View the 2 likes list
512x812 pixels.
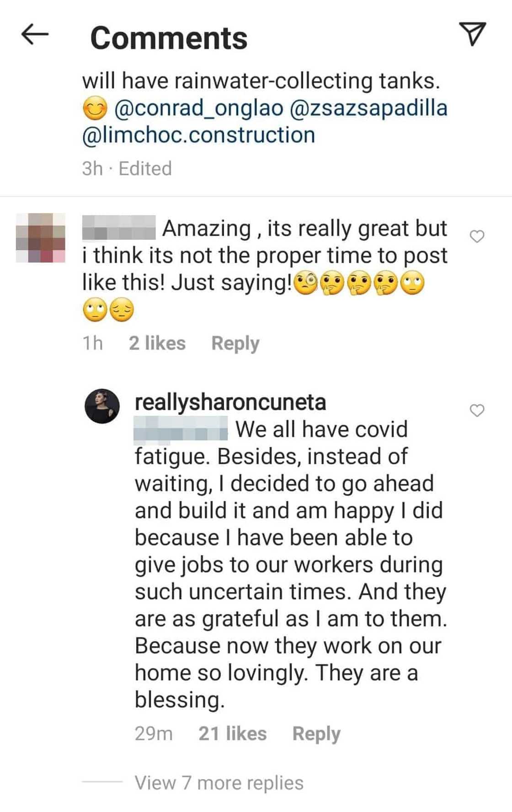click(x=157, y=343)
